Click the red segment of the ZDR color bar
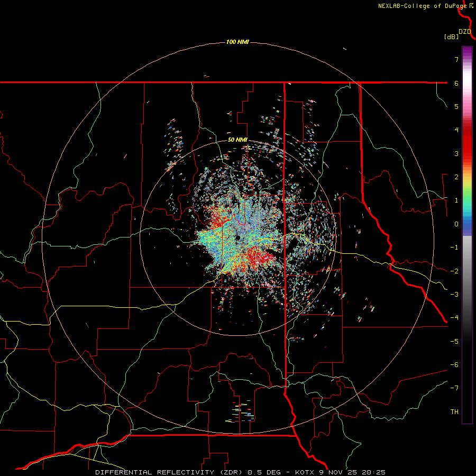Viewport: 476px width, 476px height. pos(467,143)
